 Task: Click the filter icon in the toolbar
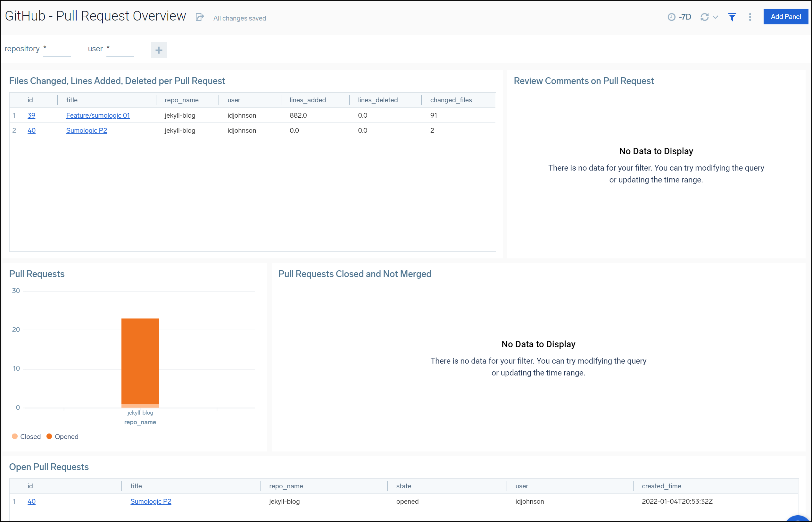click(732, 17)
